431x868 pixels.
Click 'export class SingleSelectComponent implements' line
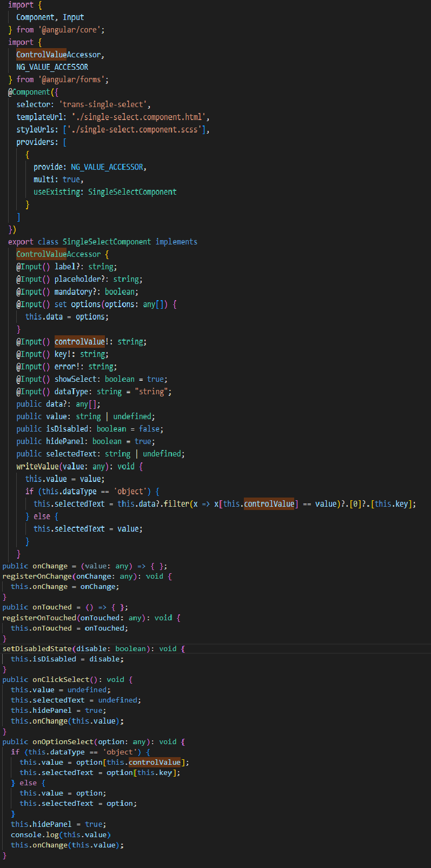pyautogui.click(x=103, y=241)
